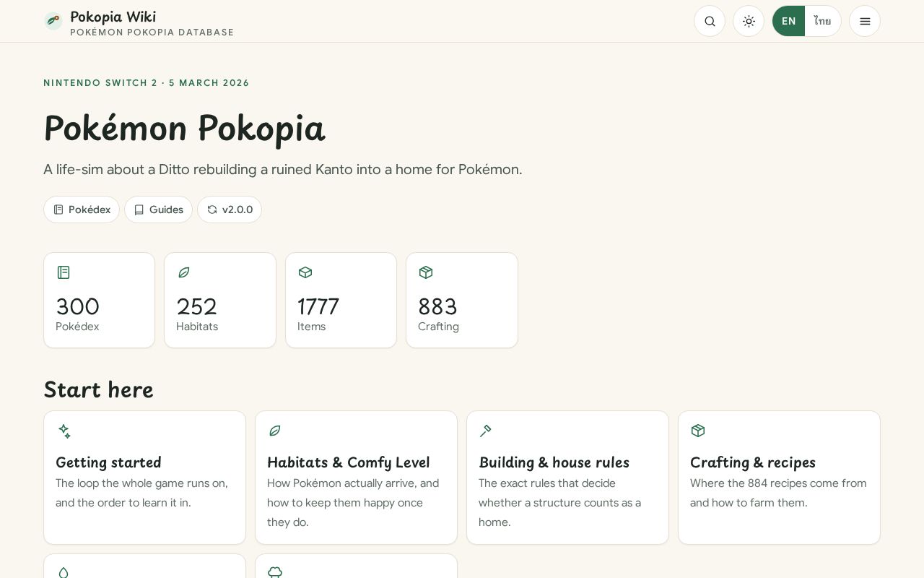Go to Pokopia Wiki home title
The height and width of the screenshot is (578, 924).
click(x=113, y=17)
